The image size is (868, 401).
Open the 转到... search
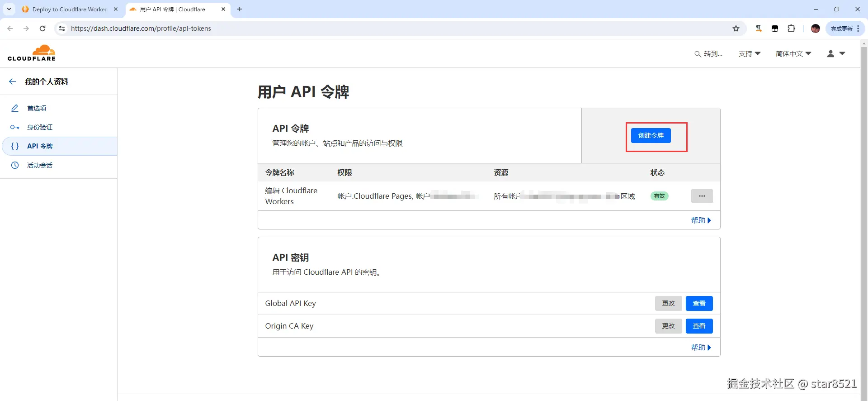coord(708,54)
